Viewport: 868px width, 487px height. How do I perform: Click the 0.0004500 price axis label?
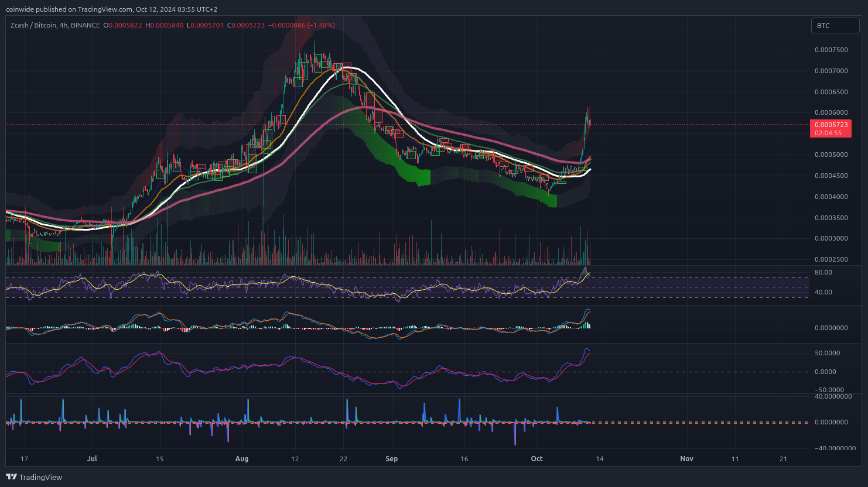point(831,176)
